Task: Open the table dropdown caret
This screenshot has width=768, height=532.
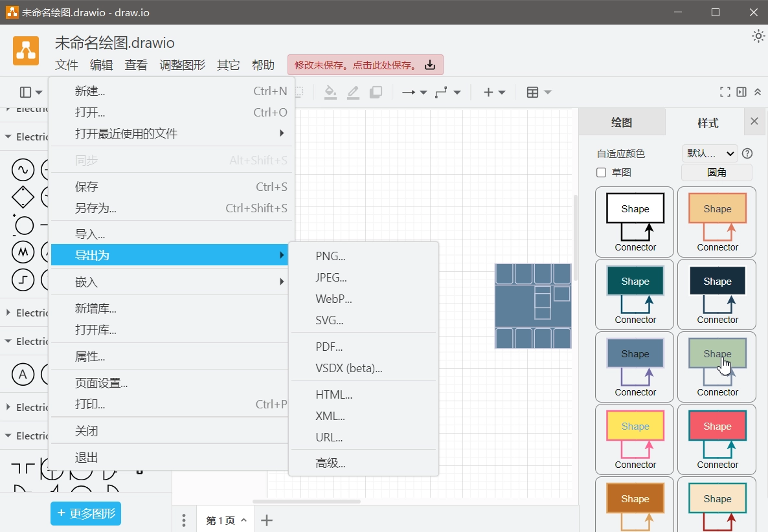Action: click(548, 93)
